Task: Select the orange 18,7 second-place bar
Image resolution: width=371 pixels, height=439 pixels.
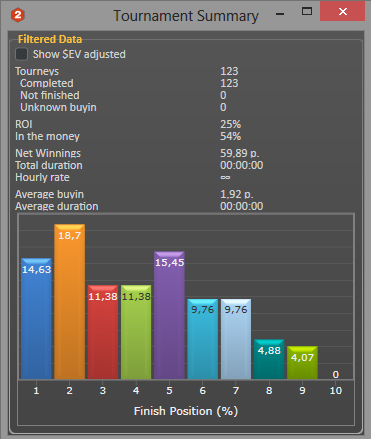Action: coord(70,301)
